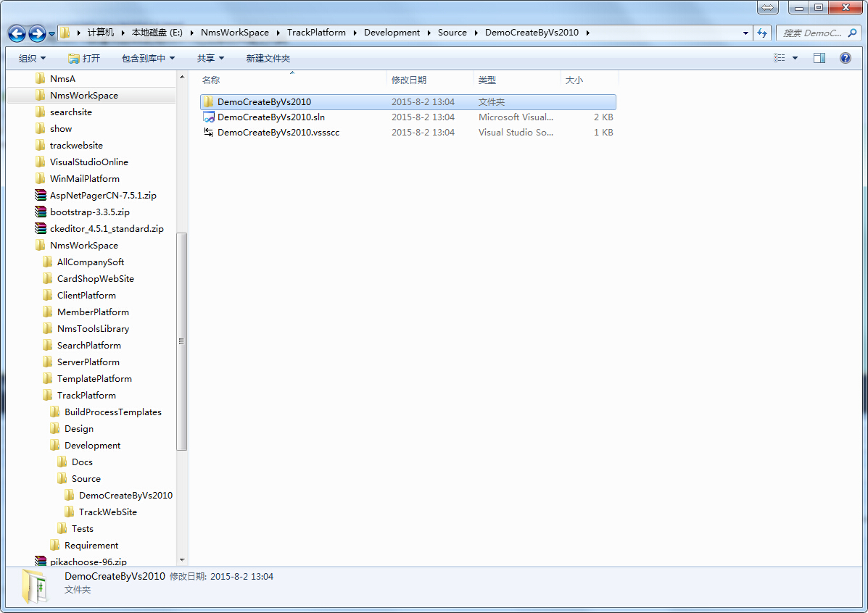The height and width of the screenshot is (613, 868).
Task: Change view with the view icon button
Action: click(780, 58)
